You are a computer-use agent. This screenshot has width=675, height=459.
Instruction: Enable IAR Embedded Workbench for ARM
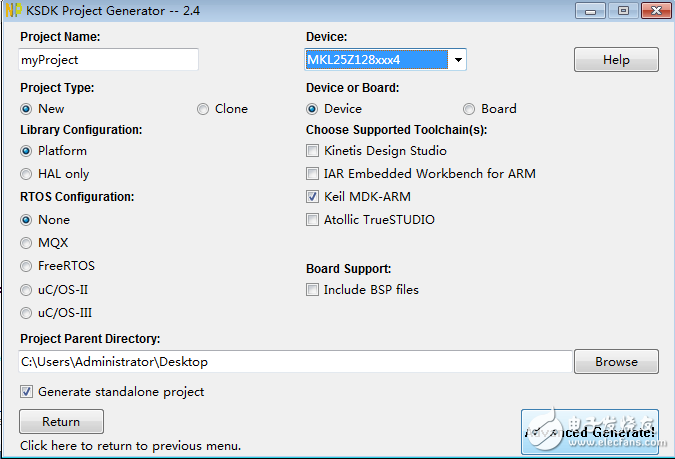tap(313, 174)
